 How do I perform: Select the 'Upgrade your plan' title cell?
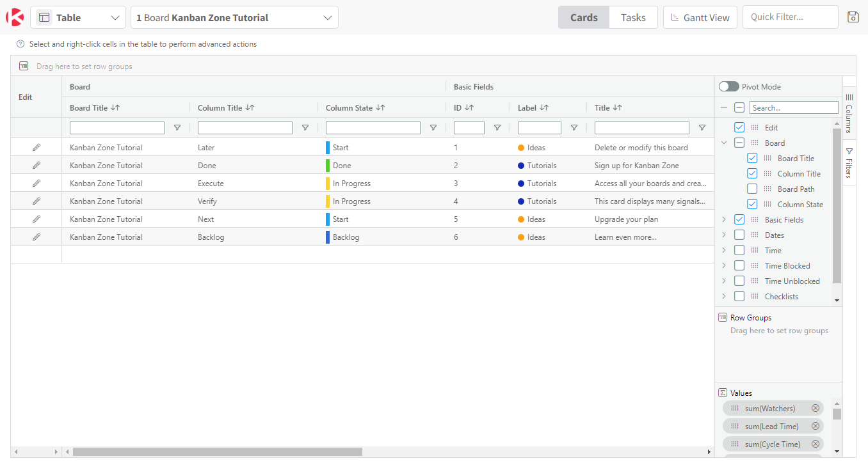point(650,219)
